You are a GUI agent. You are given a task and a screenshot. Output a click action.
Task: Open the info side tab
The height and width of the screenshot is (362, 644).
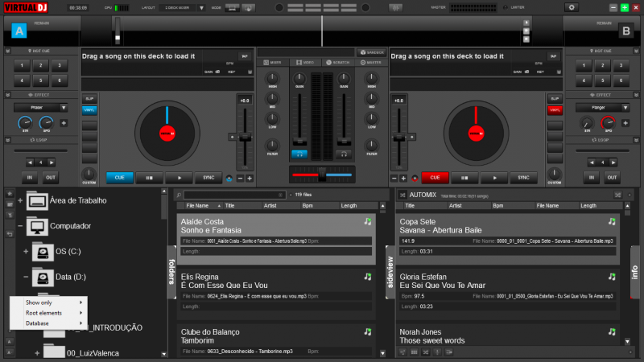(635, 272)
